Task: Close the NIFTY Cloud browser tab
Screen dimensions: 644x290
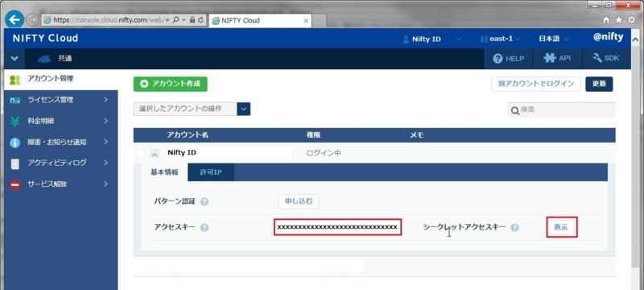Action: [306, 20]
